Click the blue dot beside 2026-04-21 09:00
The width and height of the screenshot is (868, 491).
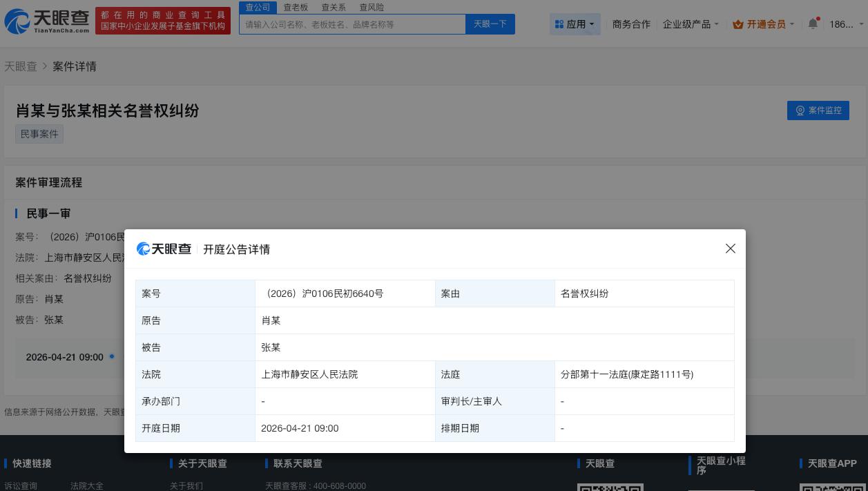[x=112, y=356]
